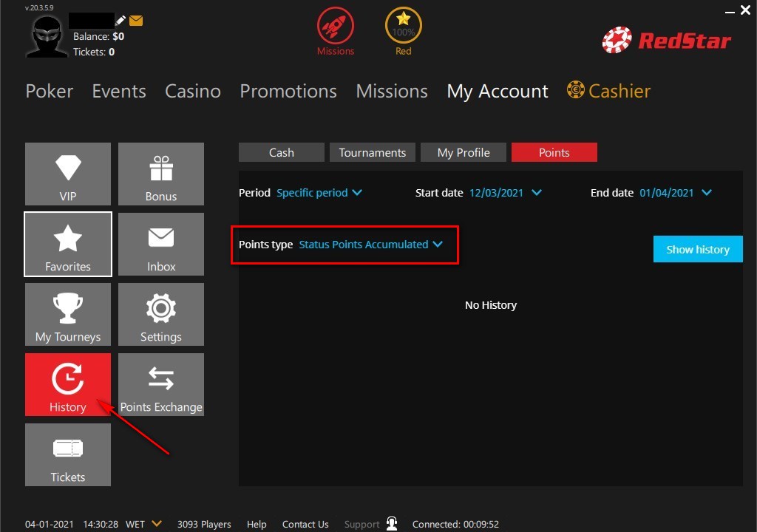Viewport: 757px width, 532px height.
Task: Open the WET timezone dropdown arrow
Action: tap(157, 524)
